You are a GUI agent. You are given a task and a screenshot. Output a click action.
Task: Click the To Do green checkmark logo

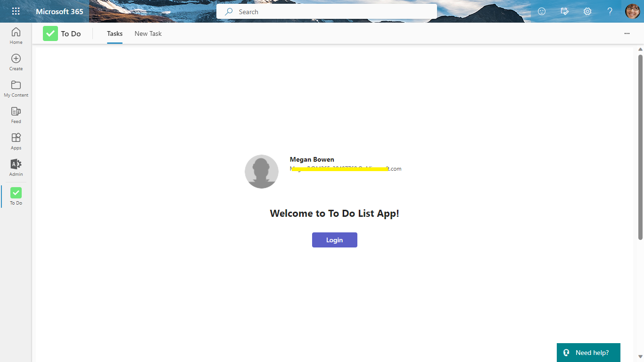tap(50, 33)
